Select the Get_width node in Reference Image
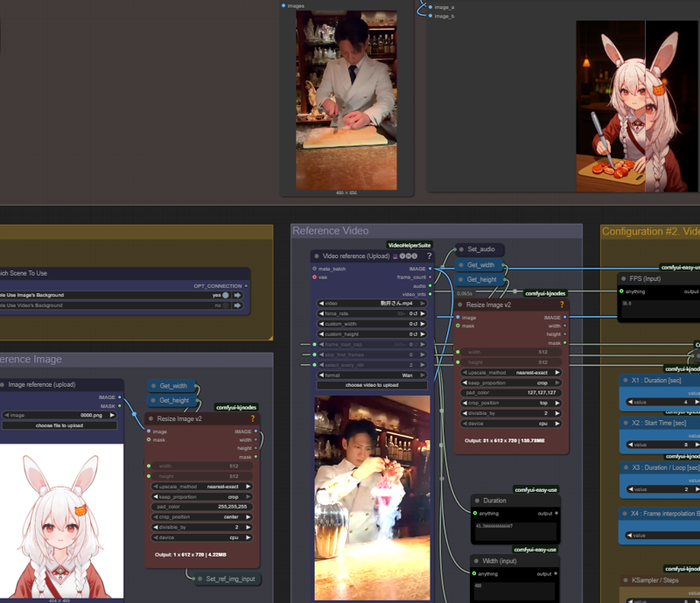This screenshot has width=700, height=603. pos(173,386)
